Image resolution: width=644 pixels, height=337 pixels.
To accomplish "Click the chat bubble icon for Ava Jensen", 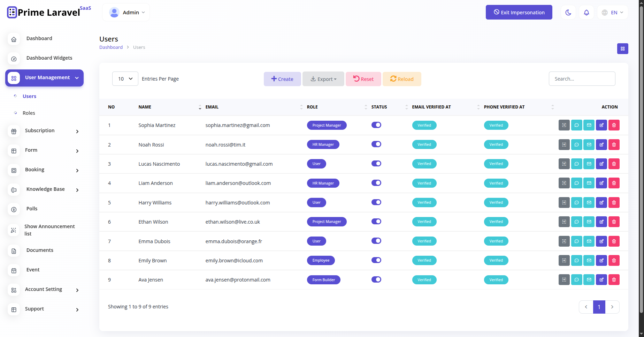I will click(577, 279).
